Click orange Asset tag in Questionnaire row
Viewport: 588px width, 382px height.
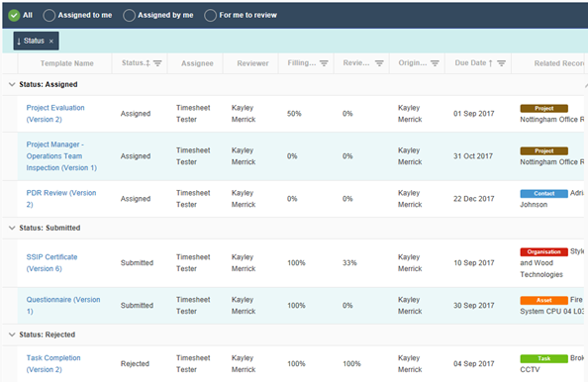[543, 300]
